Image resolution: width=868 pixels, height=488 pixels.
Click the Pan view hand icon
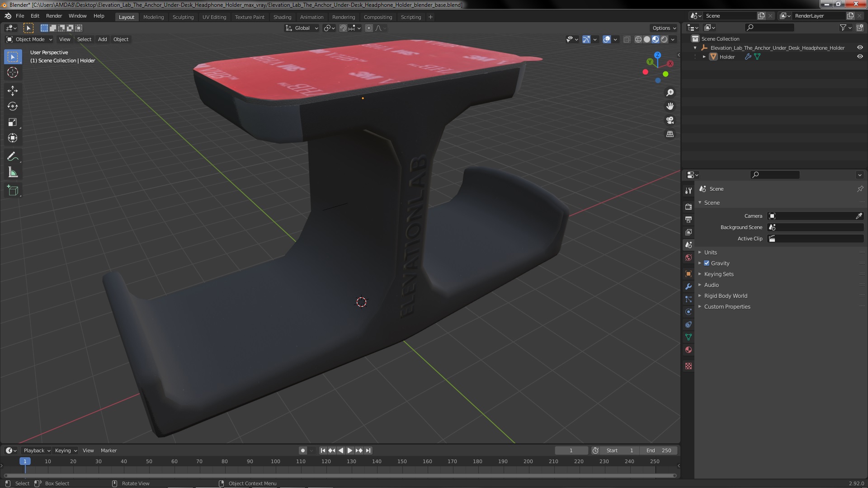click(x=670, y=106)
